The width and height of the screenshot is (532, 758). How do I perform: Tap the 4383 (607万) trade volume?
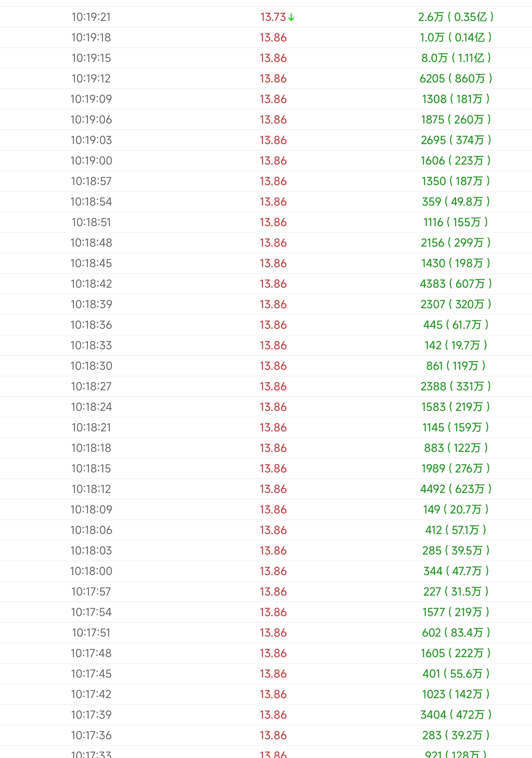tap(455, 284)
